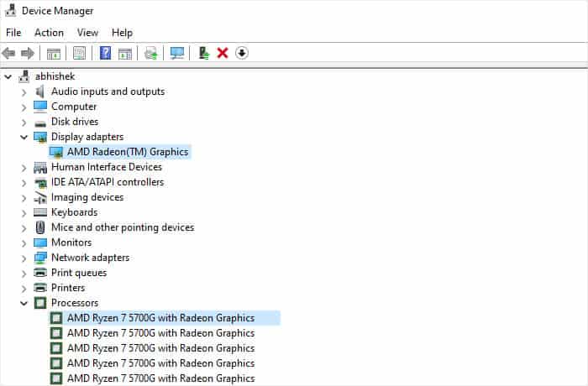Click the abhishek computer root icon
This screenshot has width=588, height=386.
click(24, 76)
